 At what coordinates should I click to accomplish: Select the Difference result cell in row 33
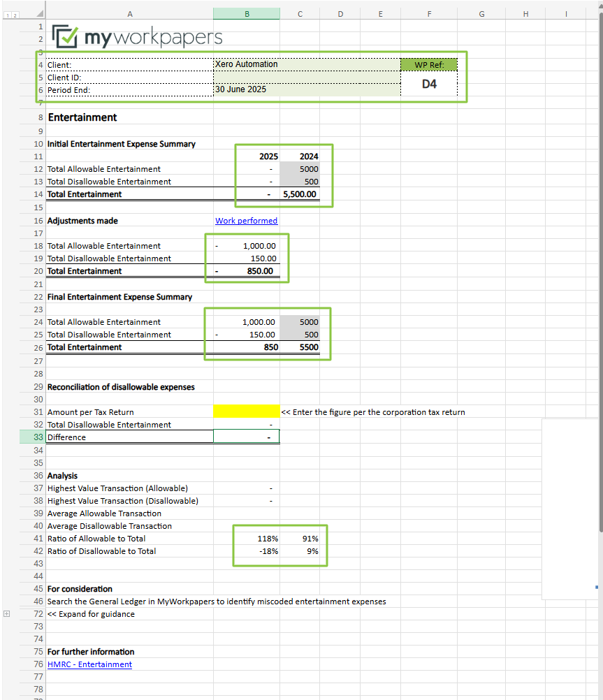246,437
